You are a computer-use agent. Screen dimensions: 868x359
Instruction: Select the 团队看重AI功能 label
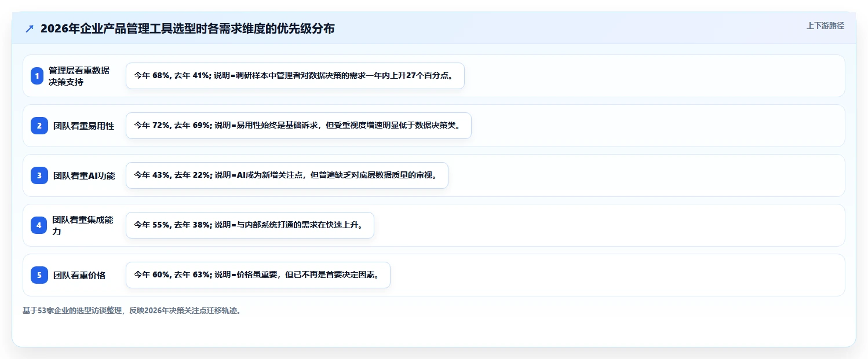(84, 175)
